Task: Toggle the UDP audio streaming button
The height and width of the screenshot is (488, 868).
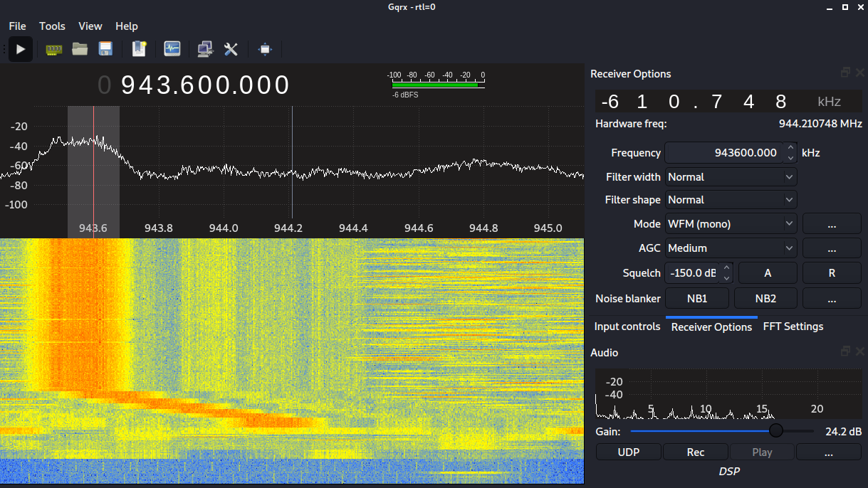Action: [629, 452]
